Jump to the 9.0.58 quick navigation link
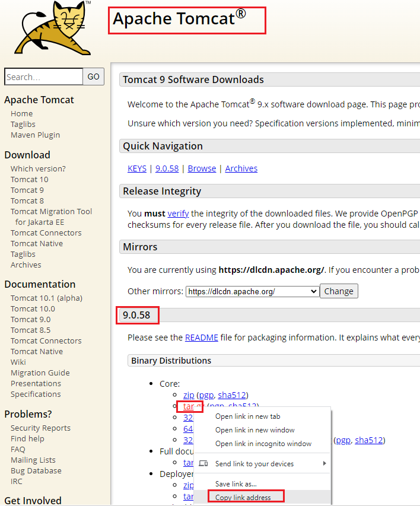Viewport: 420px width, 506px height. (167, 168)
